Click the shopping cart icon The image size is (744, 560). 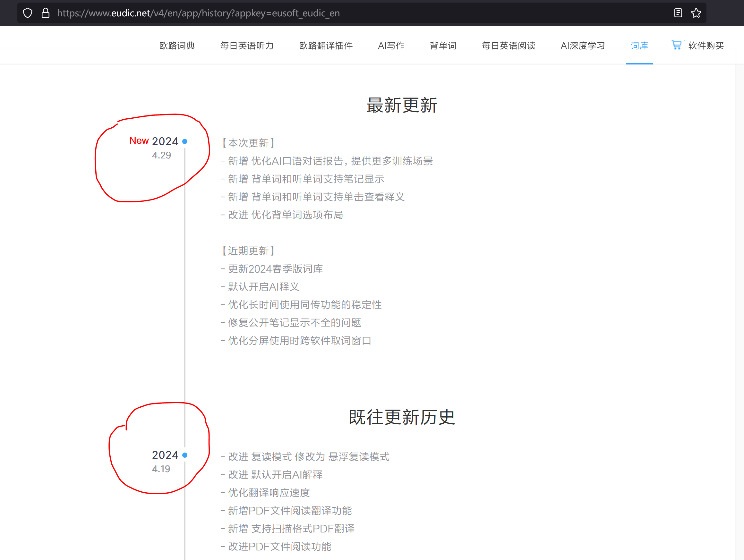676,45
